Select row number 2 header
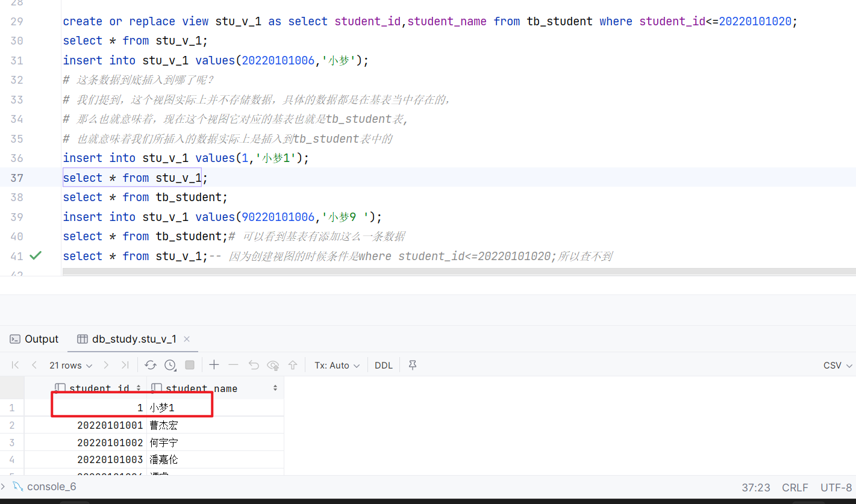Image resolution: width=856 pixels, height=504 pixels. (x=12, y=425)
